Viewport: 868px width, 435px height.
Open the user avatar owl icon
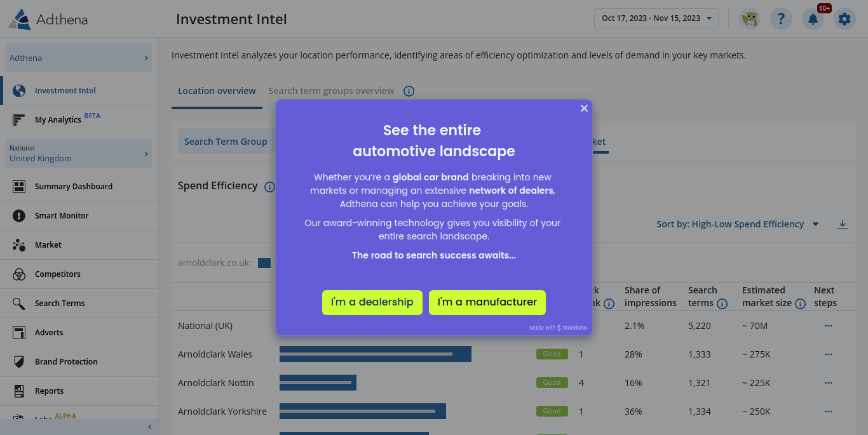pyautogui.click(x=750, y=18)
